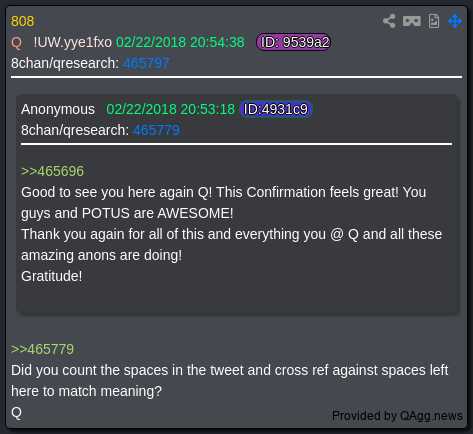Click the Anonymous poster name
473x434 pixels.
click(x=58, y=109)
